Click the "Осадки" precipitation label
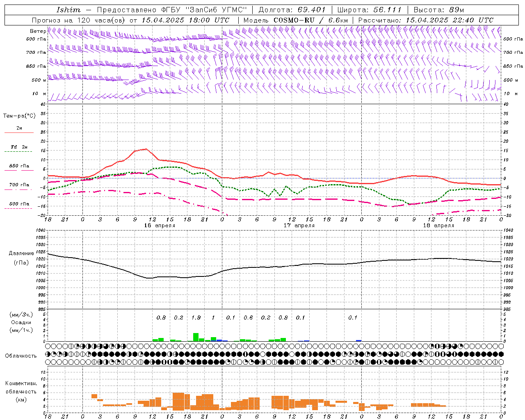The width and height of the screenshot is (525, 420). (x=21, y=322)
